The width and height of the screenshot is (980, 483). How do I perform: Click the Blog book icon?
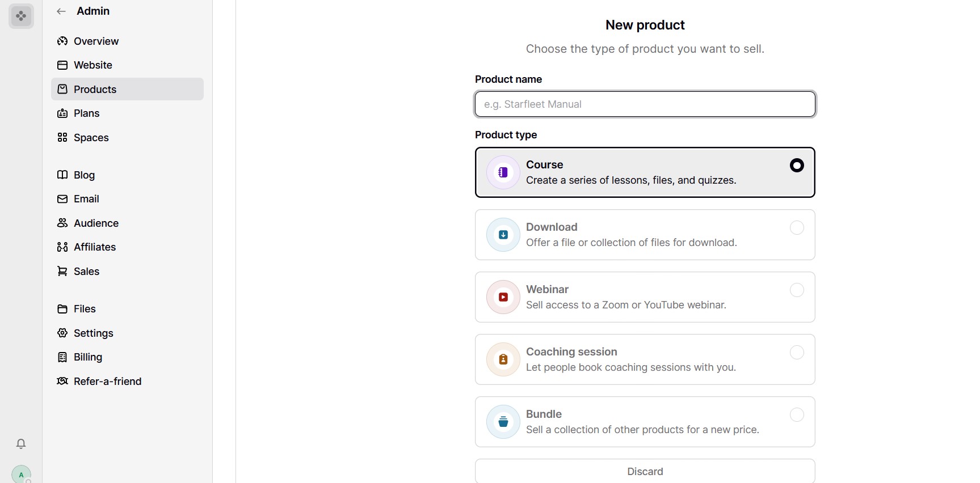[x=62, y=175]
